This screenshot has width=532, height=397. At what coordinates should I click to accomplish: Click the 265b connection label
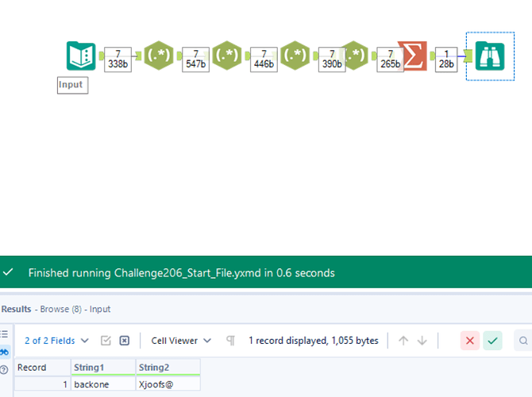pos(390,60)
